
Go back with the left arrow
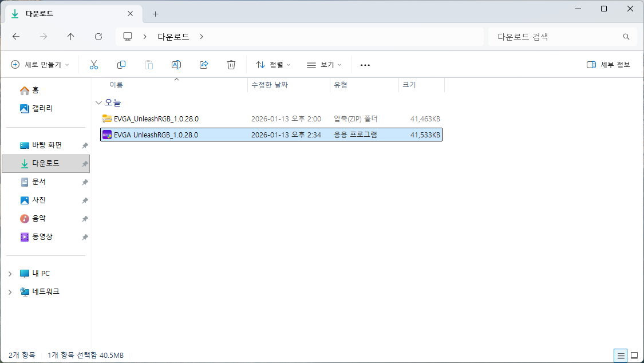[16, 37]
